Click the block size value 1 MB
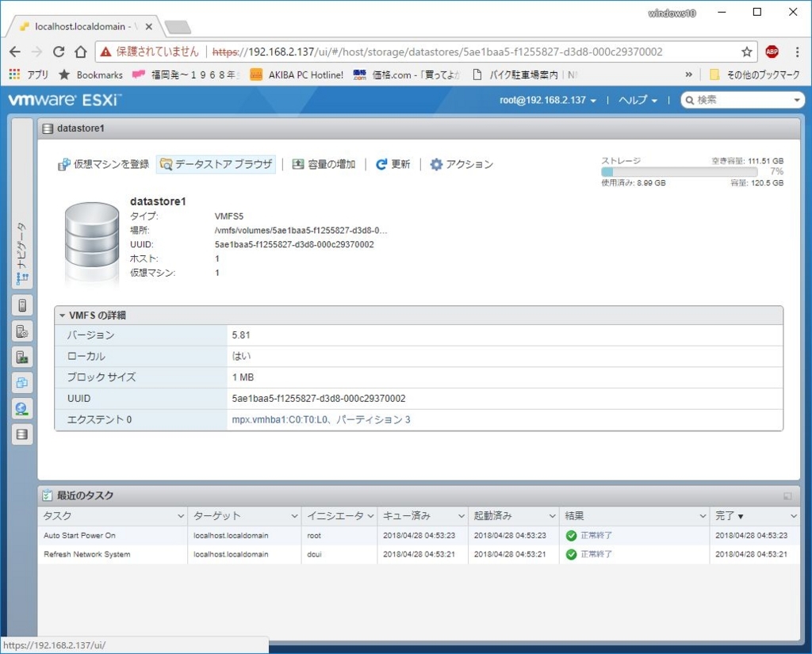Viewport: 812px width, 654px height. click(x=243, y=377)
